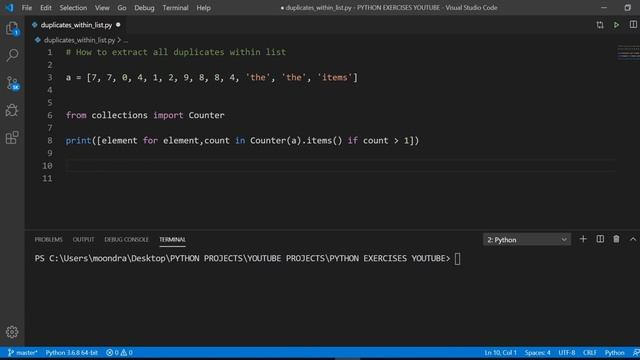
Task: Click Ln 10, Col 1 position indicator
Action: pyautogui.click(x=500, y=353)
